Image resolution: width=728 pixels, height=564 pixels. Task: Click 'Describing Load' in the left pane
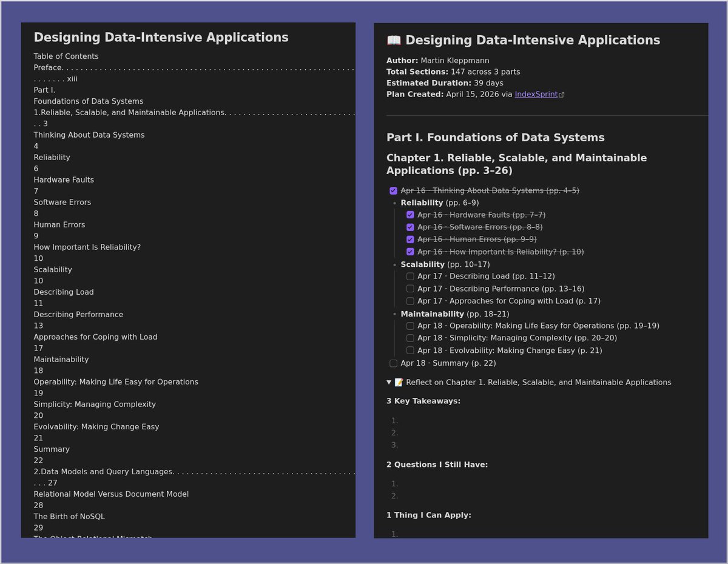[x=64, y=292]
